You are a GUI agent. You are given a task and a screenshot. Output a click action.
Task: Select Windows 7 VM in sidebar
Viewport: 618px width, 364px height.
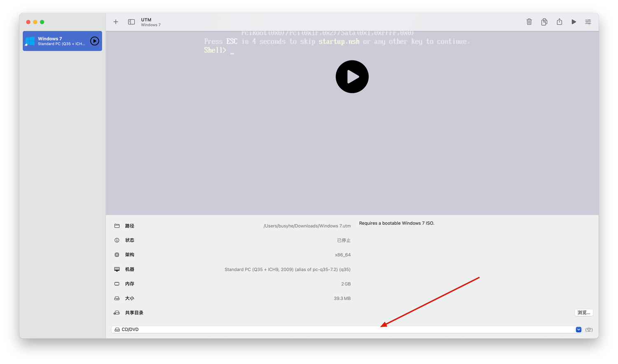point(62,41)
